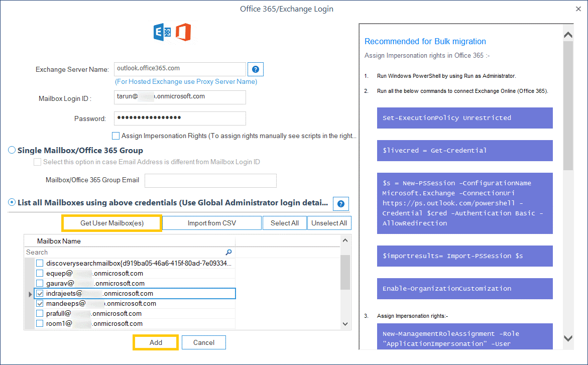
Task: Click the Mailbox/Office 365 Group Email field
Action: (x=211, y=181)
